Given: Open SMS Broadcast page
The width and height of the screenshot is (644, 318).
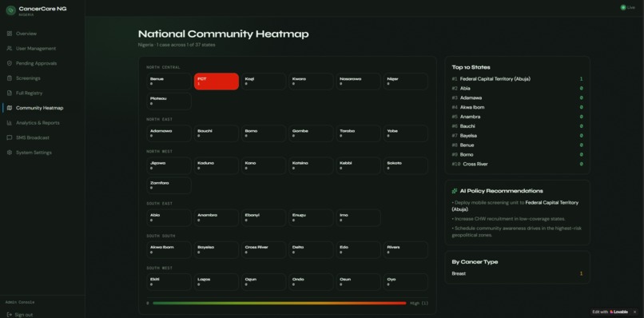Looking at the screenshot, I should click(x=42, y=137).
